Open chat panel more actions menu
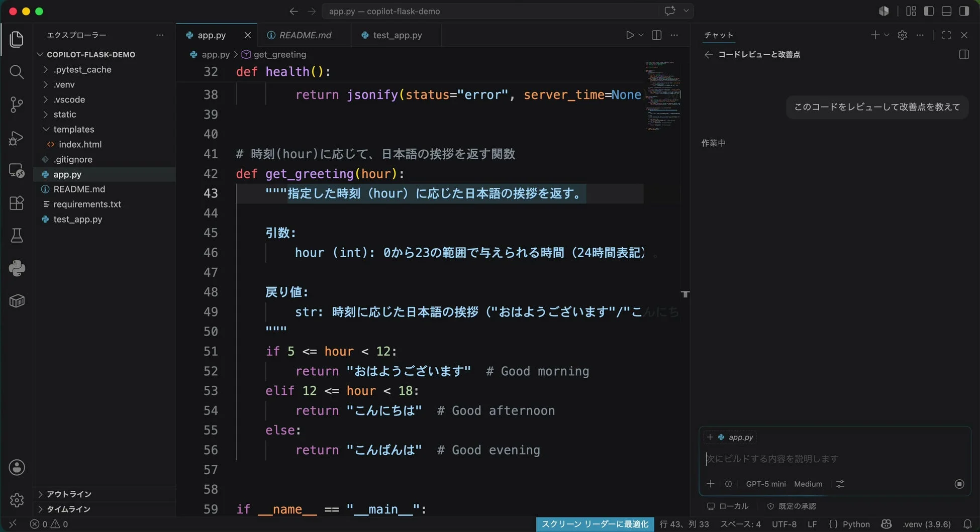980x532 pixels. pyautogui.click(x=920, y=35)
